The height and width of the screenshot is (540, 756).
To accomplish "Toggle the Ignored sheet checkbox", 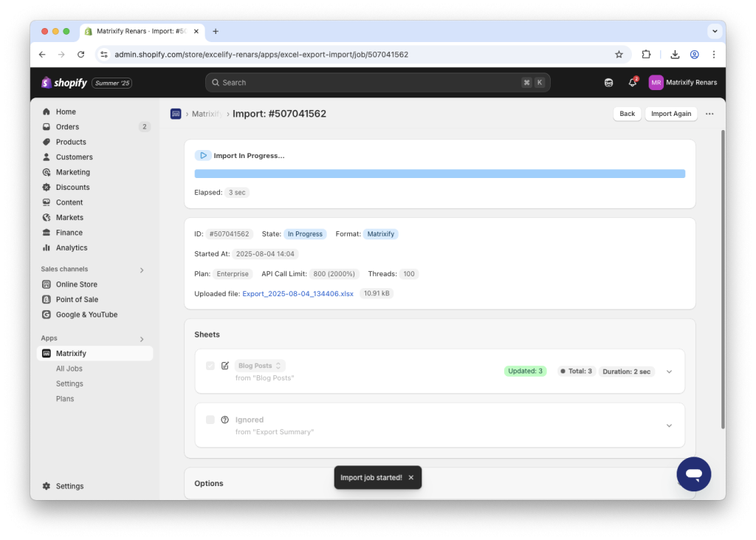I will (x=210, y=419).
